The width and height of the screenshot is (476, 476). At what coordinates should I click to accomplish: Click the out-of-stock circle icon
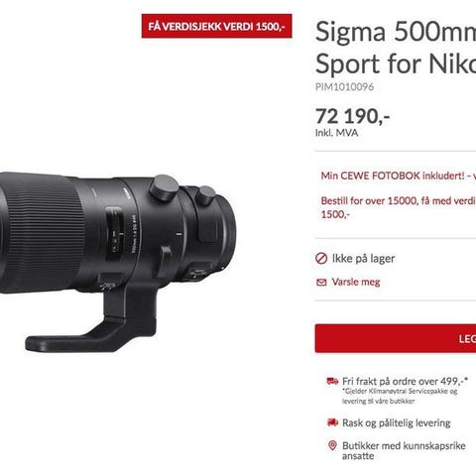coord(321,259)
